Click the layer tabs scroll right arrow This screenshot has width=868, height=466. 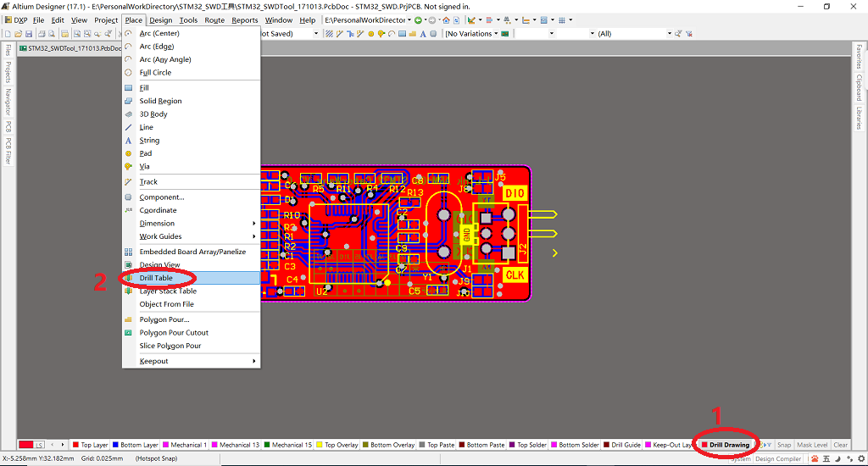pyautogui.click(x=63, y=445)
